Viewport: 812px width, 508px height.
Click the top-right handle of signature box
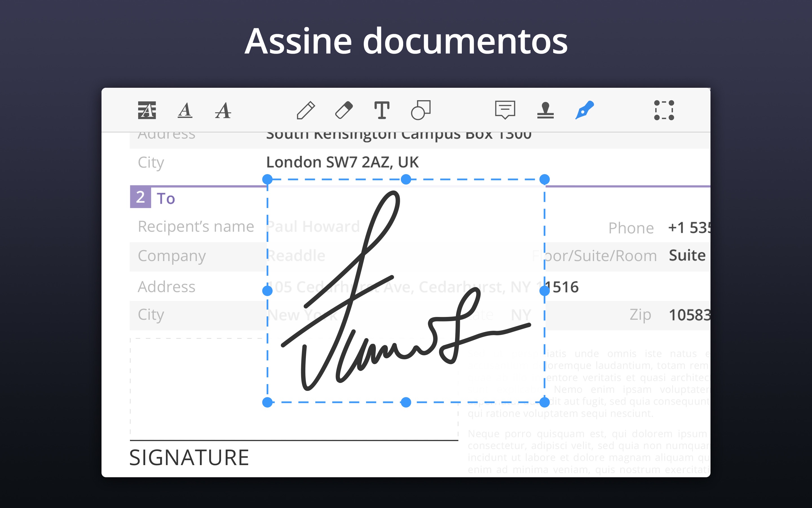545,179
